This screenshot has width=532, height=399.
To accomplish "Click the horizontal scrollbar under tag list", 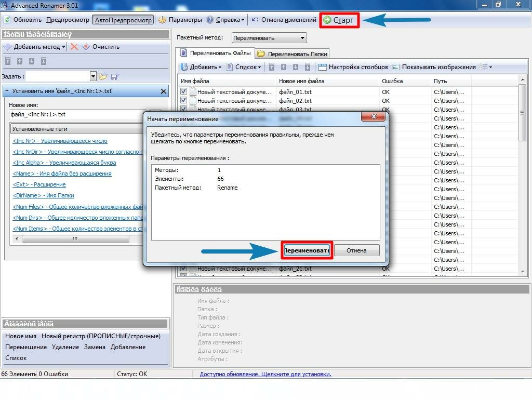I will point(75,239).
